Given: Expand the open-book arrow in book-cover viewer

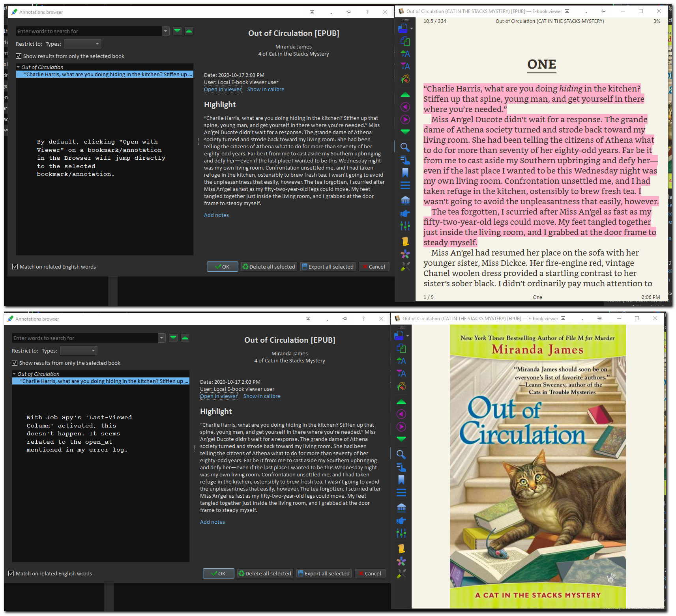Looking at the screenshot, I should coord(408,336).
